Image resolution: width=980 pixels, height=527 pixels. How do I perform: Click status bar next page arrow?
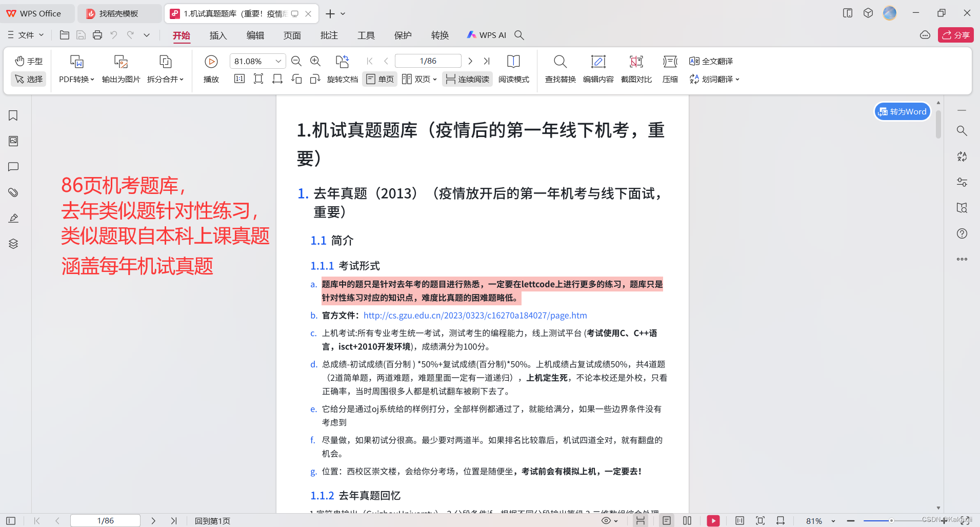pos(153,520)
